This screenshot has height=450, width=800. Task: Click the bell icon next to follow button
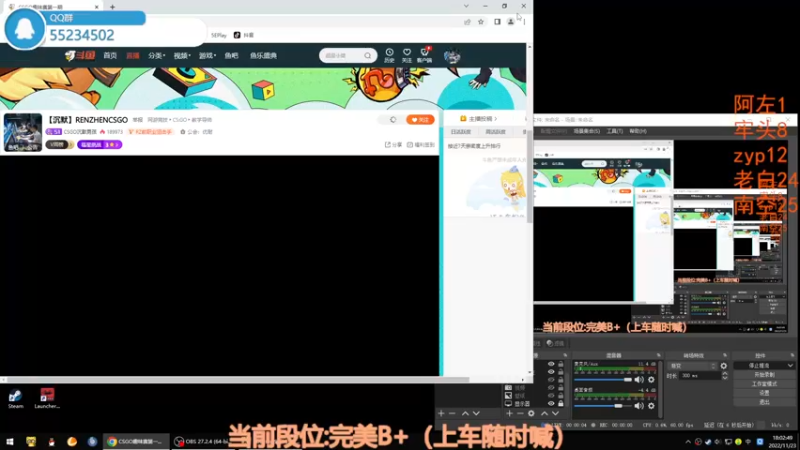(x=393, y=119)
